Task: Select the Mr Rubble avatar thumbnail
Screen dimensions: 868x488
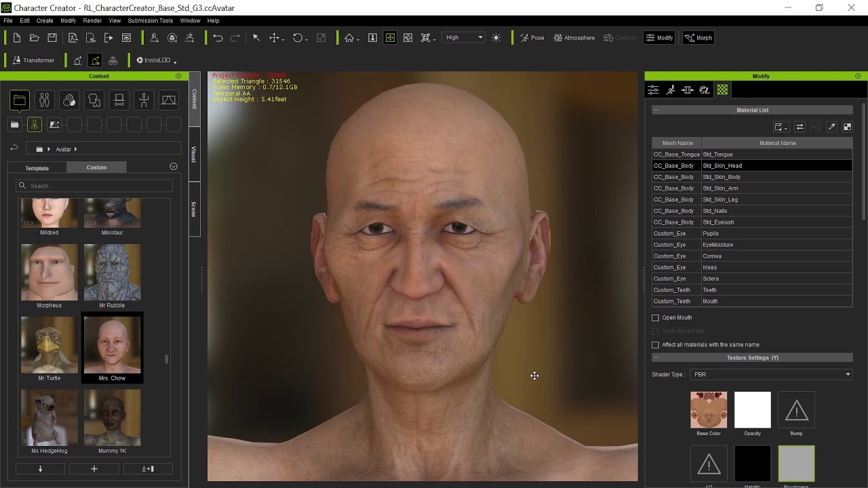Action: (112, 272)
